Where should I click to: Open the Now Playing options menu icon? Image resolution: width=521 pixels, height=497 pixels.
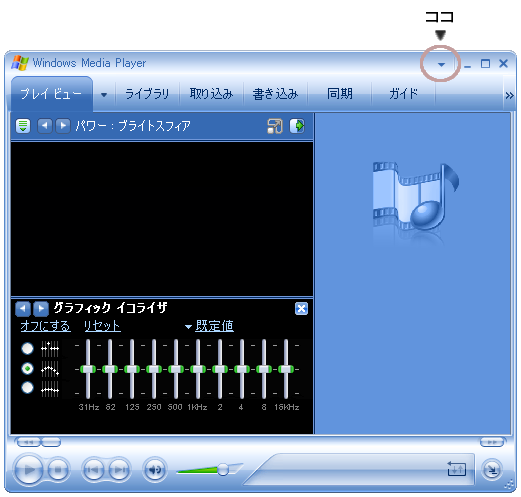(x=23, y=126)
